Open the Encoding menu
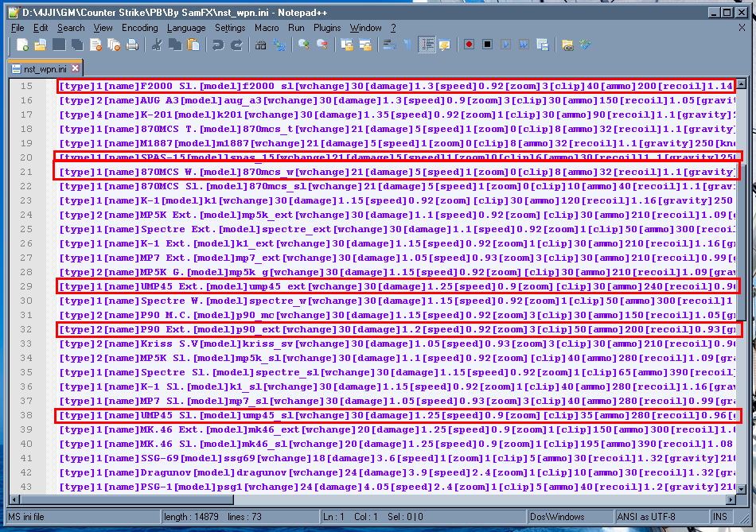This screenshot has height=532, width=756. (140, 28)
